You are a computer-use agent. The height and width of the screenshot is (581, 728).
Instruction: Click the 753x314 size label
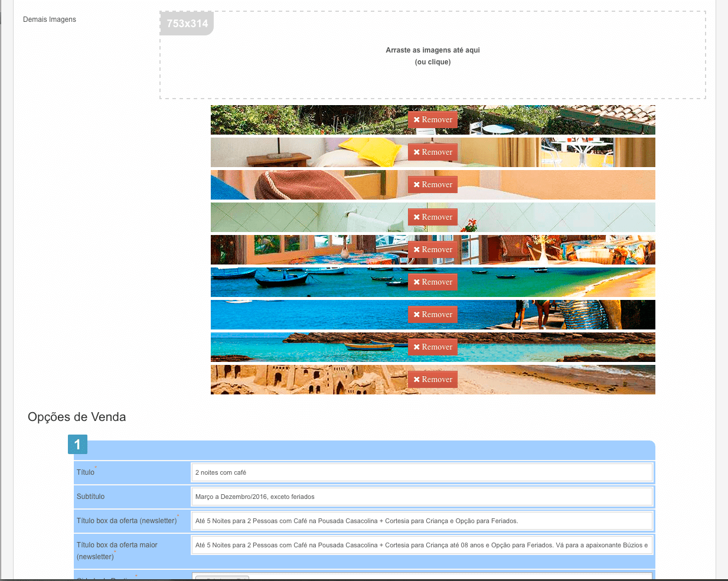pos(187,24)
